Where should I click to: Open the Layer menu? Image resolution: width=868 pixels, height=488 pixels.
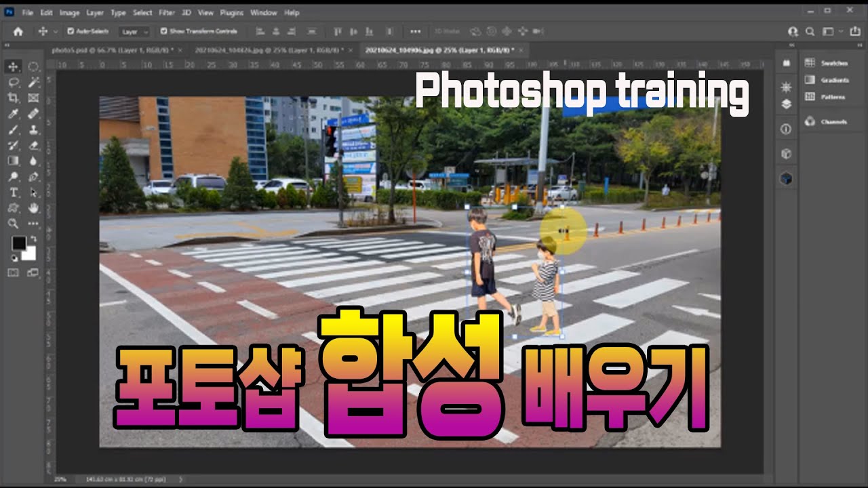coord(94,12)
